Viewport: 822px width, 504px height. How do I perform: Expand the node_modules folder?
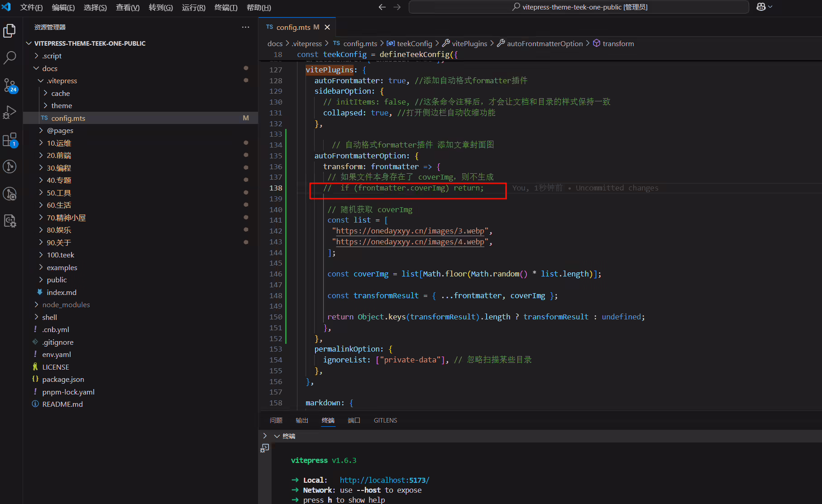(x=37, y=304)
